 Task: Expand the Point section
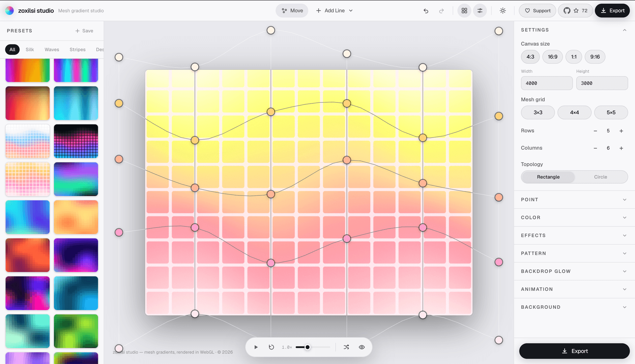coord(574,200)
